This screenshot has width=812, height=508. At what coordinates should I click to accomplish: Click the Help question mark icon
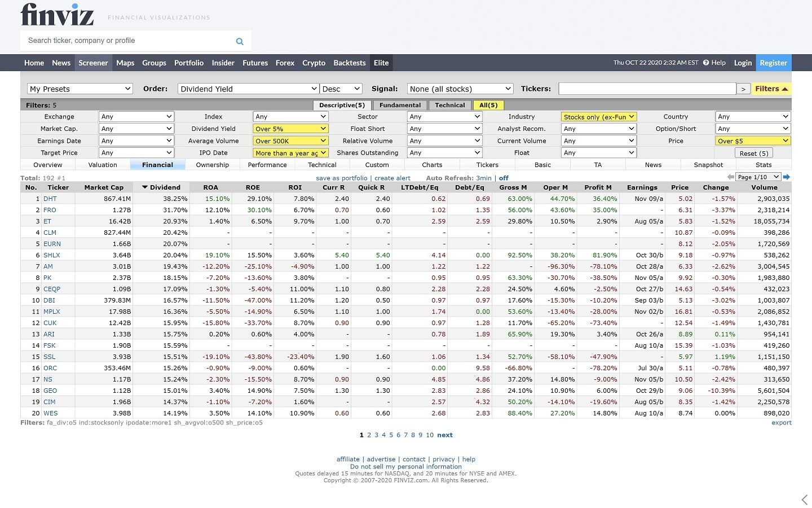pos(707,63)
